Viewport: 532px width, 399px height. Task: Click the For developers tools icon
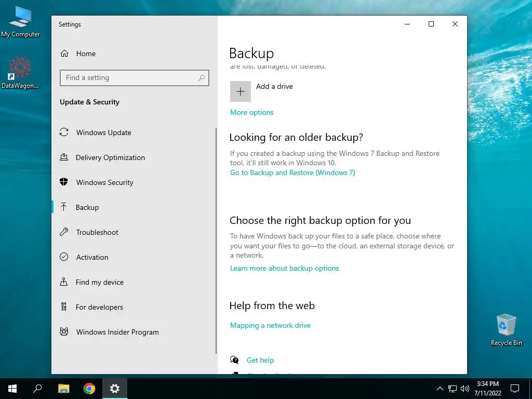[x=64, y=307]
